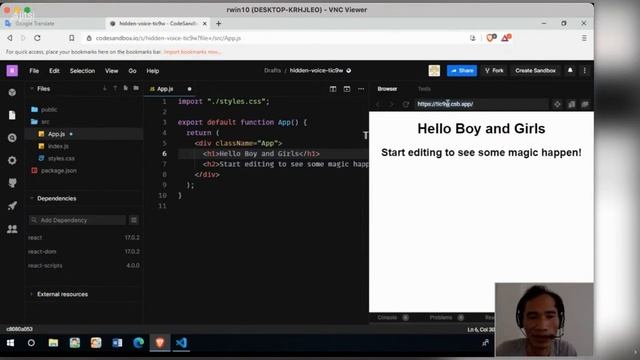Open the Search icon in sidebar
Viewport: 640px width, 360px height.
pyautogui.click(x=12, y=138)
